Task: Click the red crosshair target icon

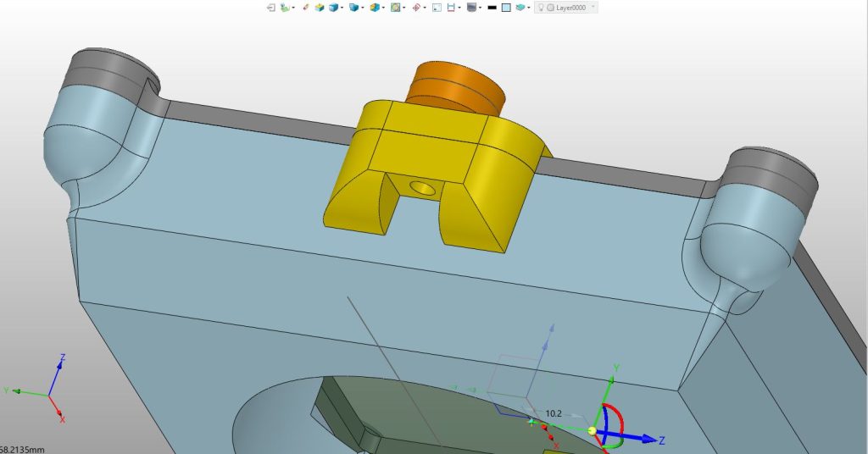Action: pyautogui.click(x=415, y=8)
